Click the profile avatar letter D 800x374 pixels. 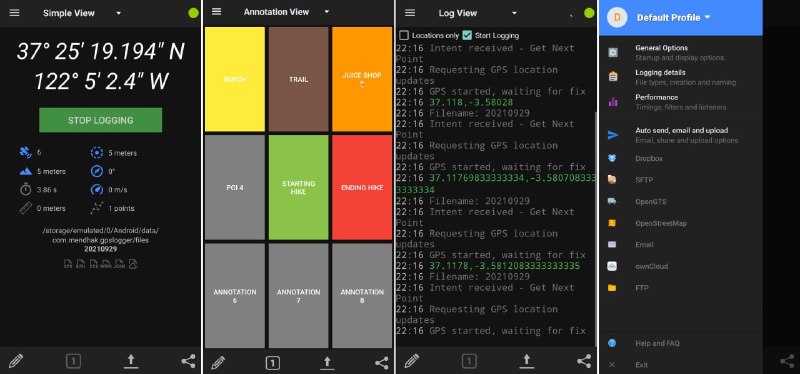[x=617, y=17]
